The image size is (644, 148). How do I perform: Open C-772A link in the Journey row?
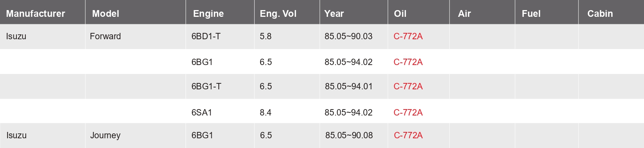(x=408, y=135)
